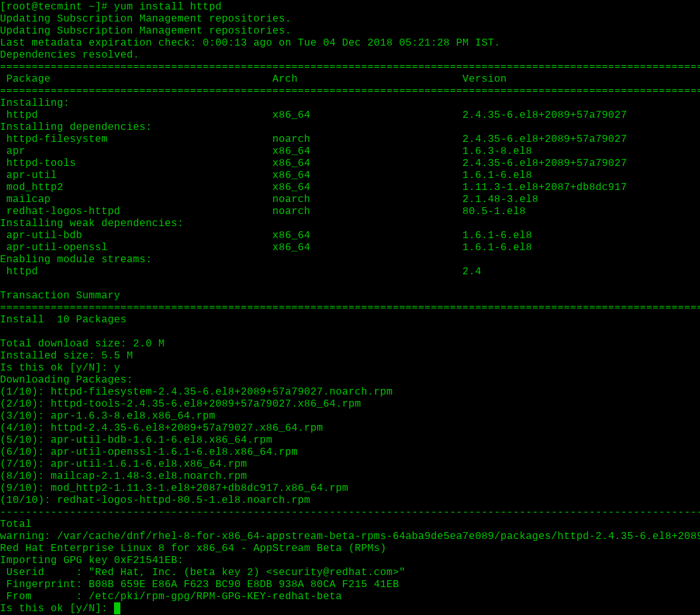Click the 'Version' column header
The height and width of the screenshot is (615, 700).
pos(485,79)
